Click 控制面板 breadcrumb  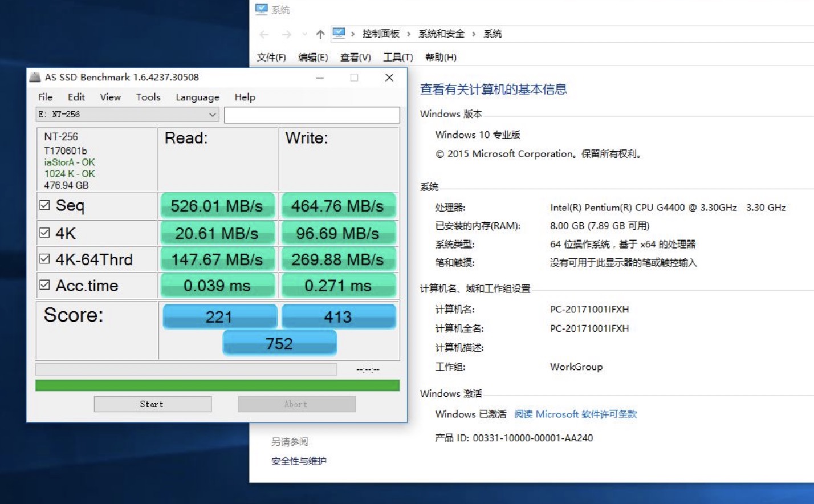click(381, 34)
